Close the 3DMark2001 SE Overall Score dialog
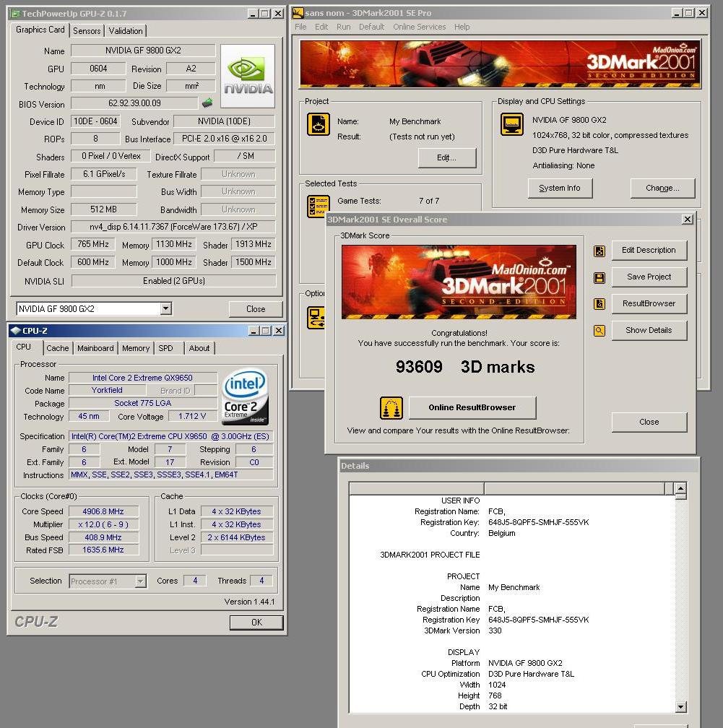723x728 pixels. 687,219
